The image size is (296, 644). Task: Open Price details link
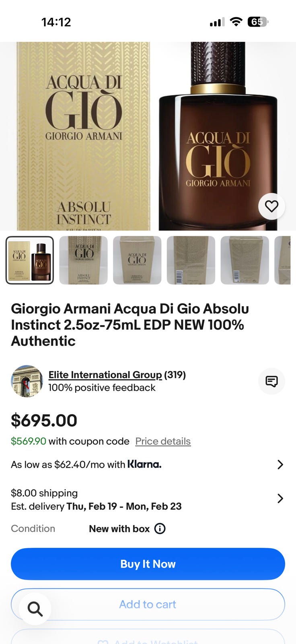pos(163,441)
